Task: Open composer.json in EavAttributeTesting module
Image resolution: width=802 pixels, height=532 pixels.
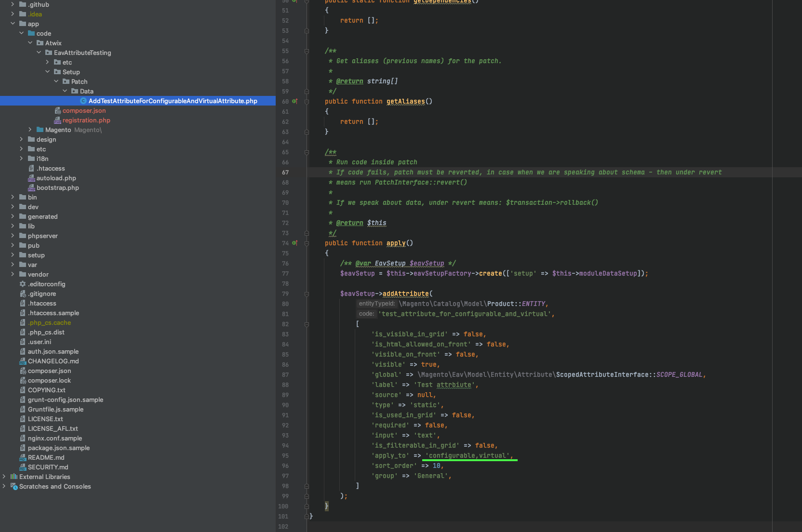Action: (x=84, y=110)
